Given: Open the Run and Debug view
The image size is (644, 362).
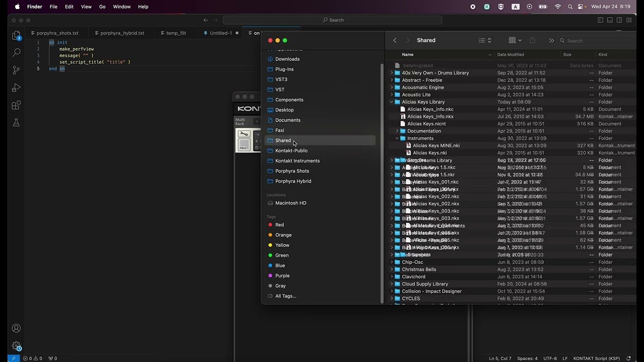Looking at the screenshot, I should point(16,87).
